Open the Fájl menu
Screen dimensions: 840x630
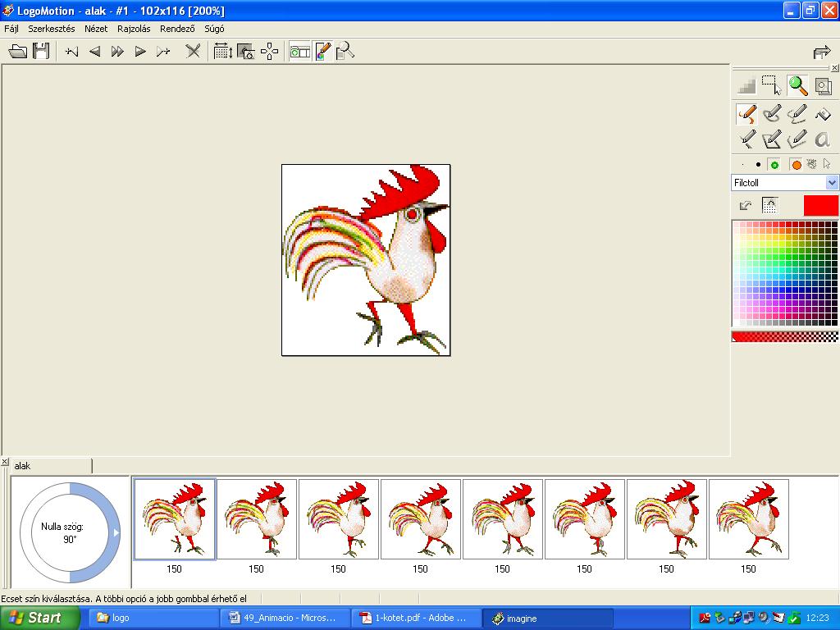click(x=11, y=29)
